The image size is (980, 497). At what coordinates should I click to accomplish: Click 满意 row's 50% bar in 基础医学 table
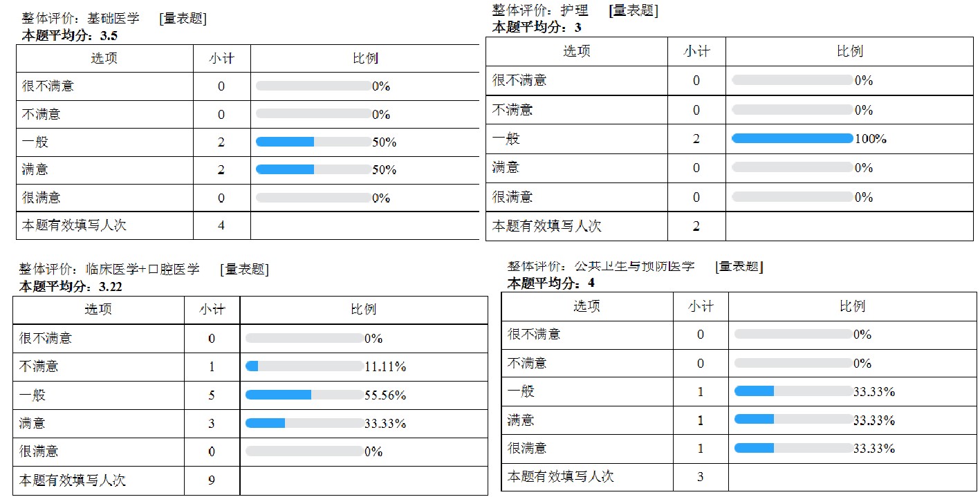[x=313, y=170]
